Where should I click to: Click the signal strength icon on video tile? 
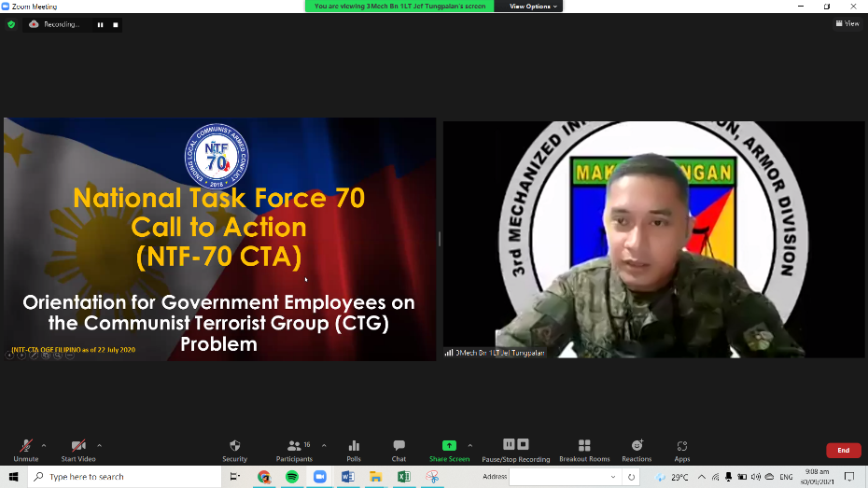tap(449, 353)
